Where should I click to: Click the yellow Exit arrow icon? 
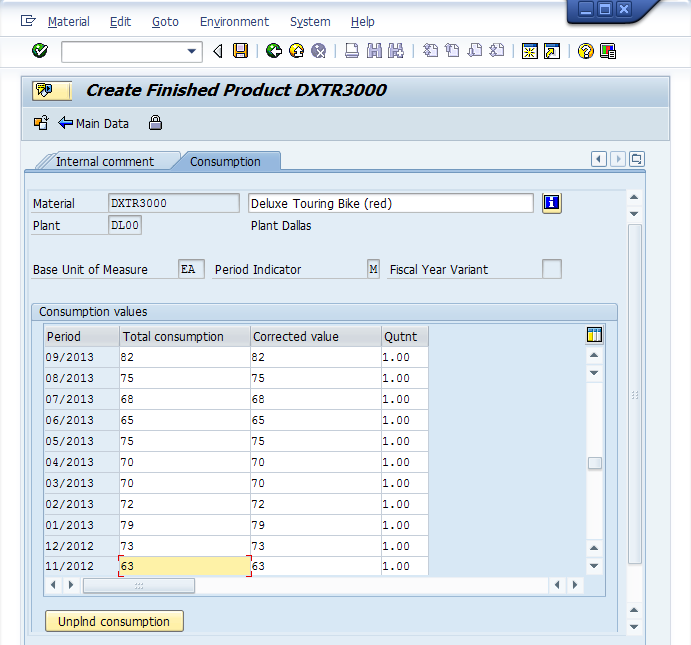pyautogui.click(x=297, y=51)
